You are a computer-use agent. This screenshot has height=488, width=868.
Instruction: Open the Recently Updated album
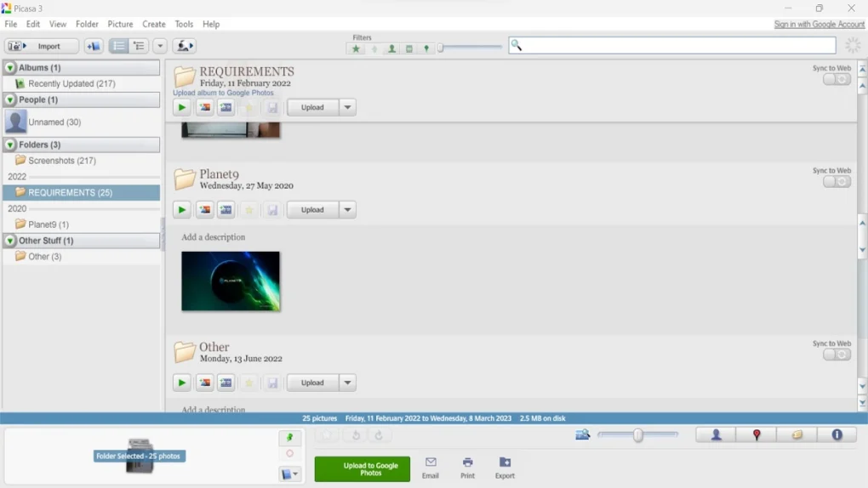[71, 83]
